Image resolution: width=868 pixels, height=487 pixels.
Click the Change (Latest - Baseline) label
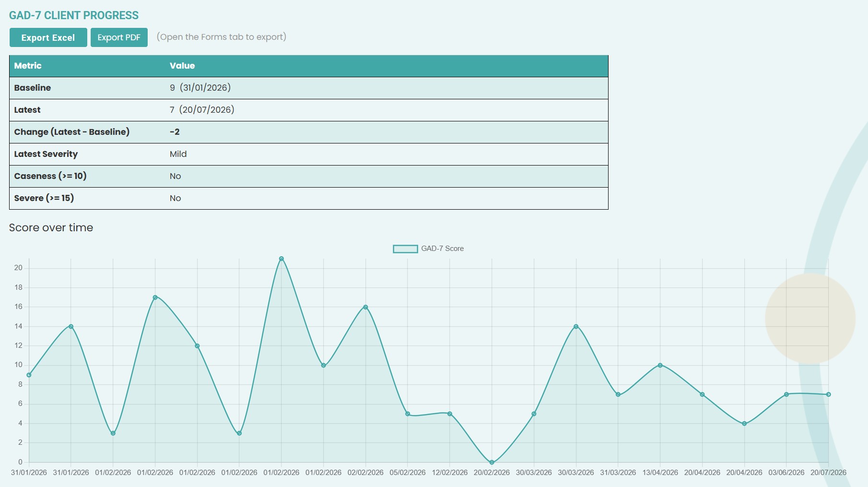pos(72,132)
